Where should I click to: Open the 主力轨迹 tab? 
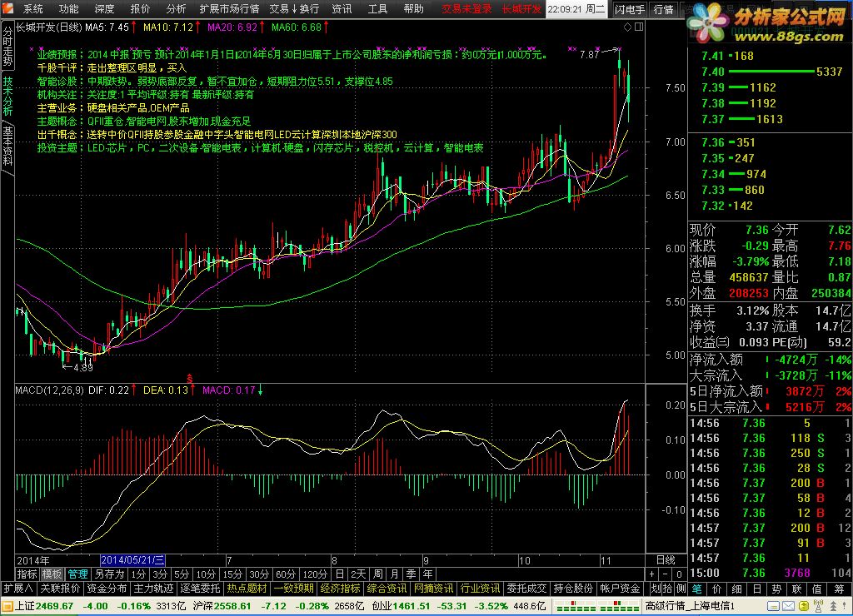coord(153,589)
